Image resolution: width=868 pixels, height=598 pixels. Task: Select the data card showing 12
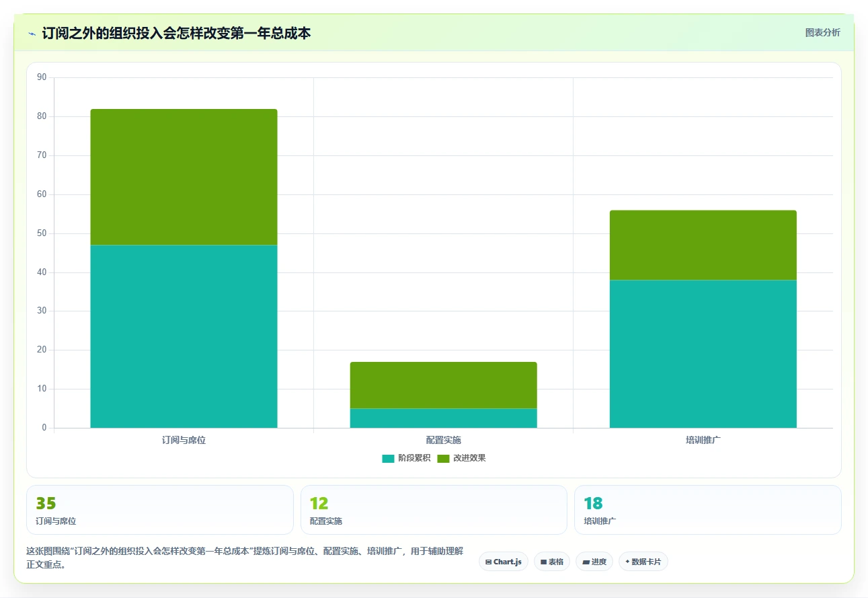[x=434, y=510]
